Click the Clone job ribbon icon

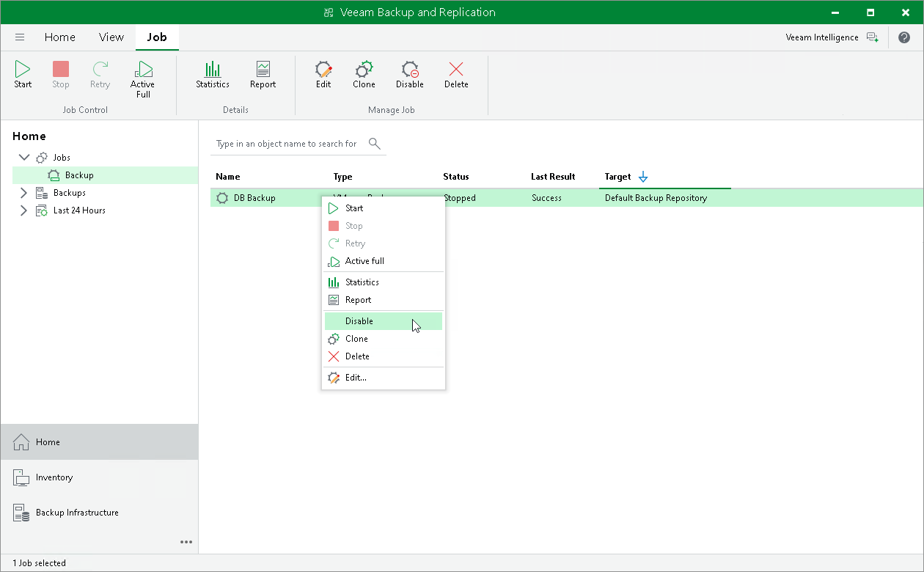click(x=364, y=69)
